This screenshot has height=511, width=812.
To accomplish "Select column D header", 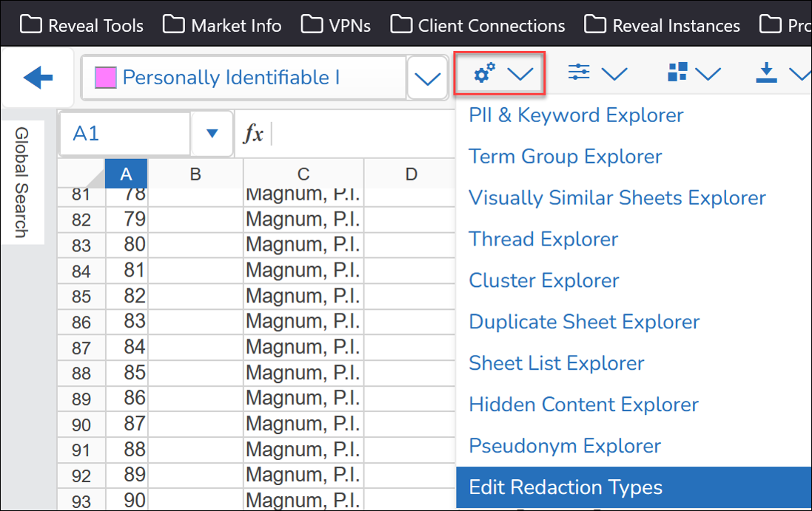I will [x=410, y=174].
